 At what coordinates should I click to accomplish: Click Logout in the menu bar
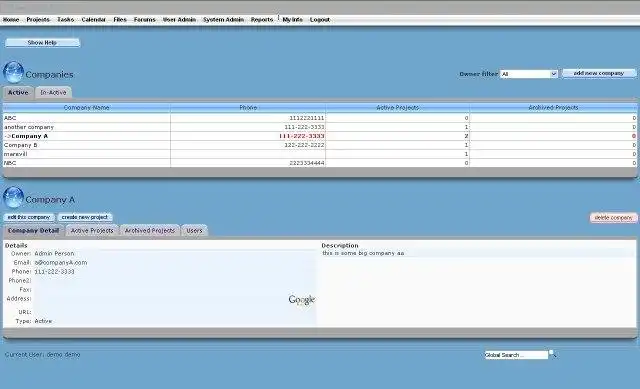pos(320,20)
